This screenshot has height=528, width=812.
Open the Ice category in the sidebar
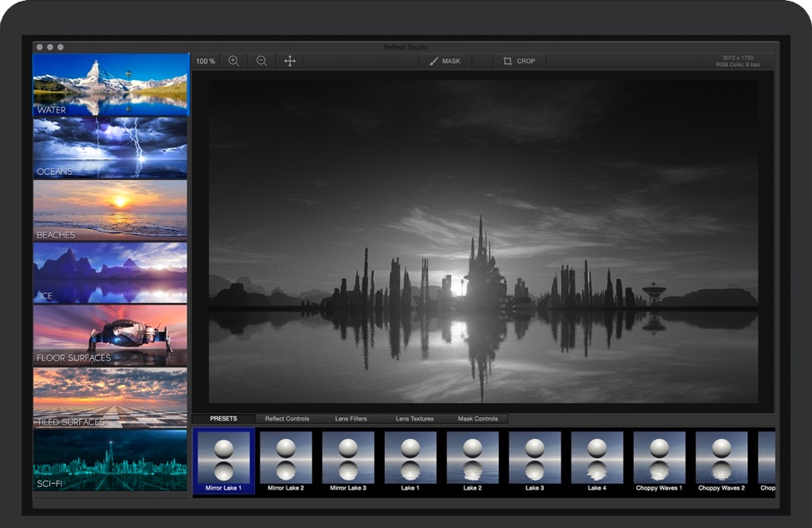pyautogui.click(x=110, y=271)
